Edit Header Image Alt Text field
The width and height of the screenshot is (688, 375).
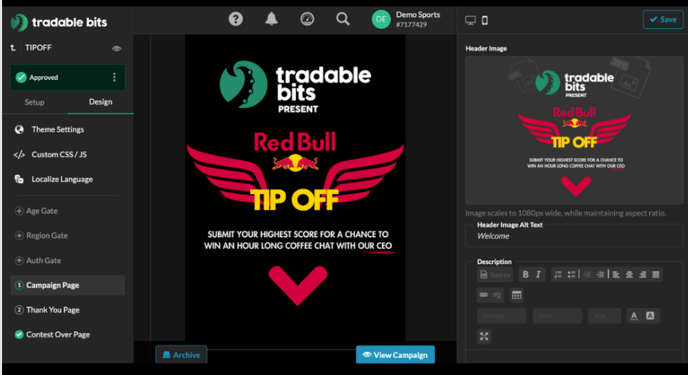point(574,236)
